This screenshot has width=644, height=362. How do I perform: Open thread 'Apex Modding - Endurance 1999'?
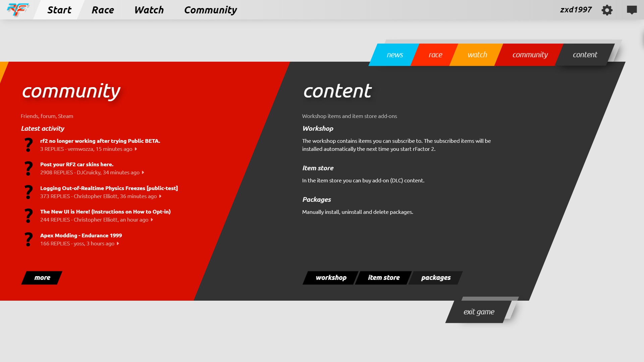point(81,236)
